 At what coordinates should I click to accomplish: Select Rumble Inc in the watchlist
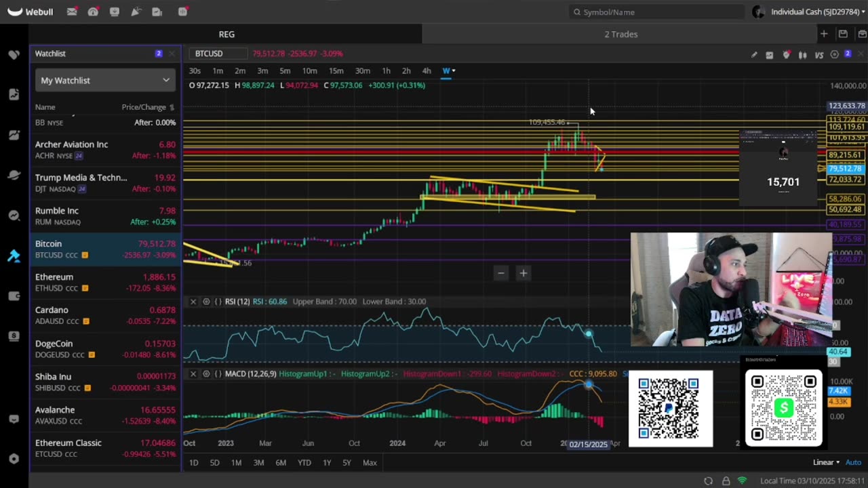tap(105, 216)
